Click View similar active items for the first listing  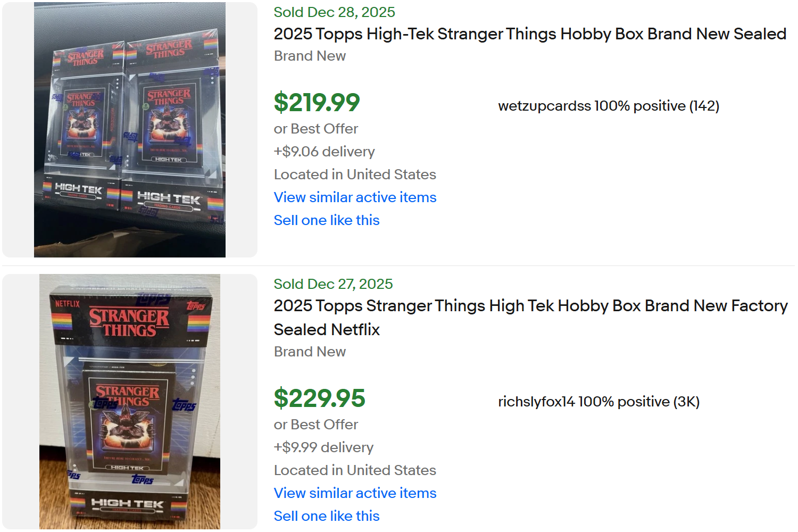354,197
